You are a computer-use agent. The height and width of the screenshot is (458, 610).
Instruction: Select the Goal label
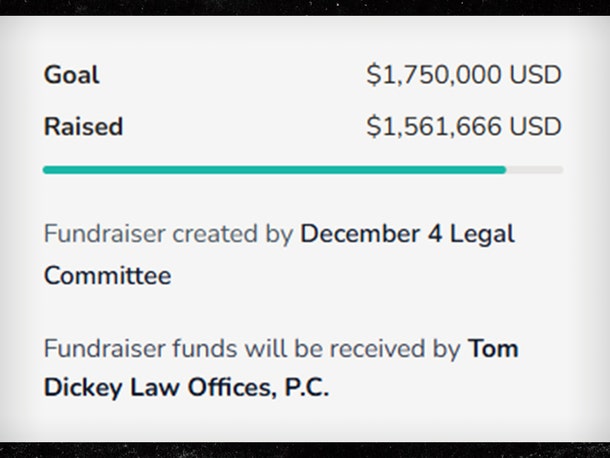72,74
